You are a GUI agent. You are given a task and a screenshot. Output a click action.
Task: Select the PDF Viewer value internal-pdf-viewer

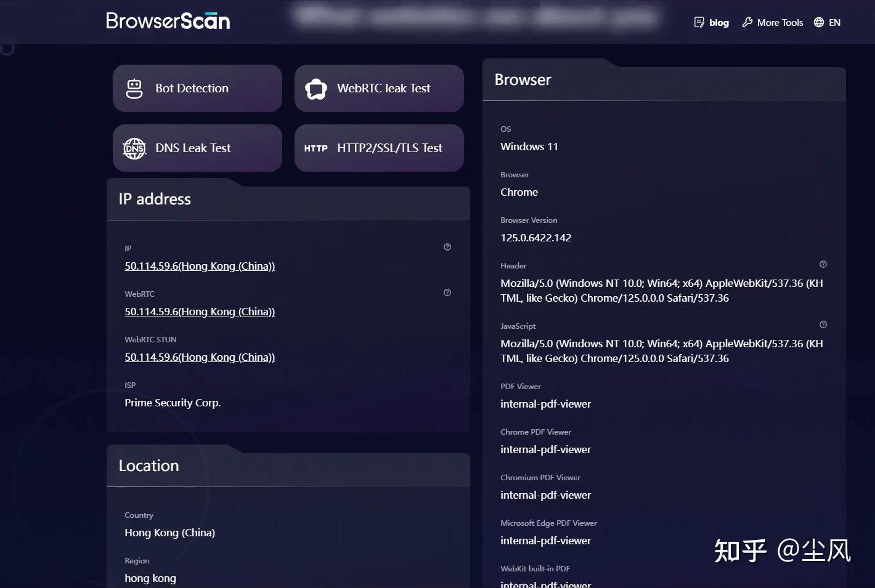pyautogui.click(x=546, y=404)
